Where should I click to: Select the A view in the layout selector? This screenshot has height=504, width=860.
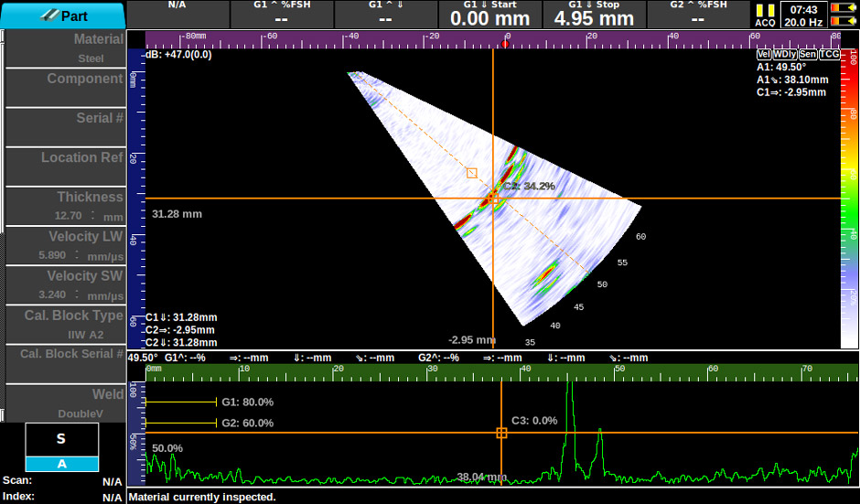click(61, 464)
